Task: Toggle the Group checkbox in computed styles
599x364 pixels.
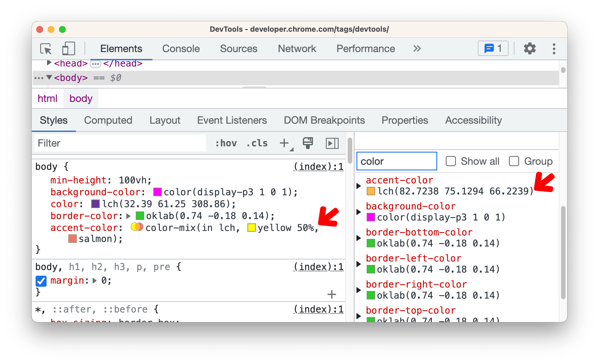Action: (513, 162)
